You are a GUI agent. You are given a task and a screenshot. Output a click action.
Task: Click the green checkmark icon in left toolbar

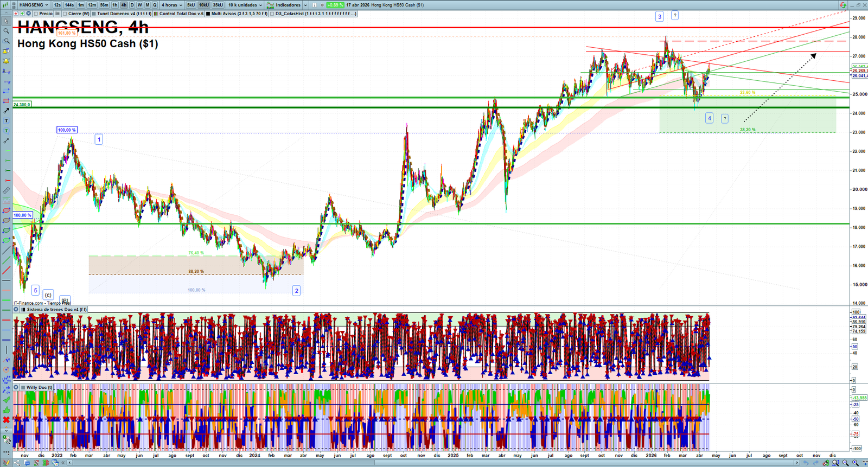(x=6, y=400)
